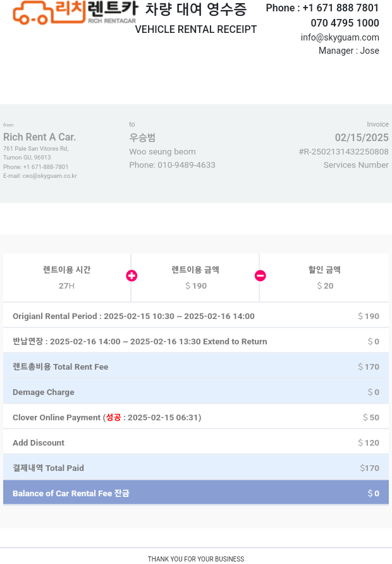This screenshot has height=564, width=392.
Task: Click the 반납연장 Extend to Return row
Action: click(x=196, y=341)
